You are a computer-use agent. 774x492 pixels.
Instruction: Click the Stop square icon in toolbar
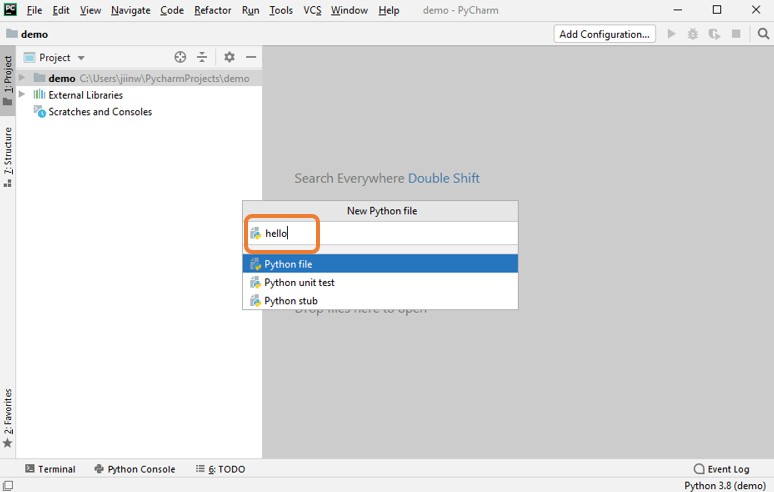tap(736, 34)
